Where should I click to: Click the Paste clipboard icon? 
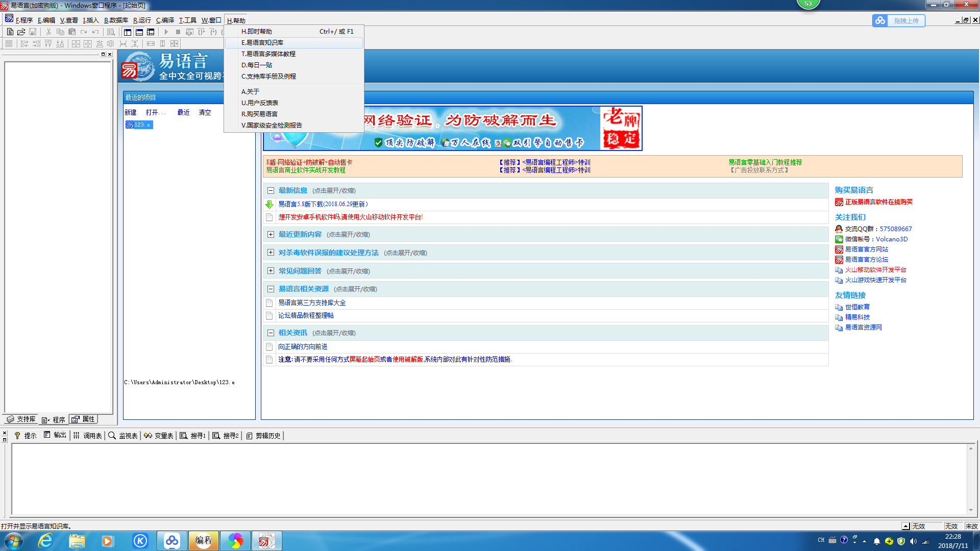72,32
